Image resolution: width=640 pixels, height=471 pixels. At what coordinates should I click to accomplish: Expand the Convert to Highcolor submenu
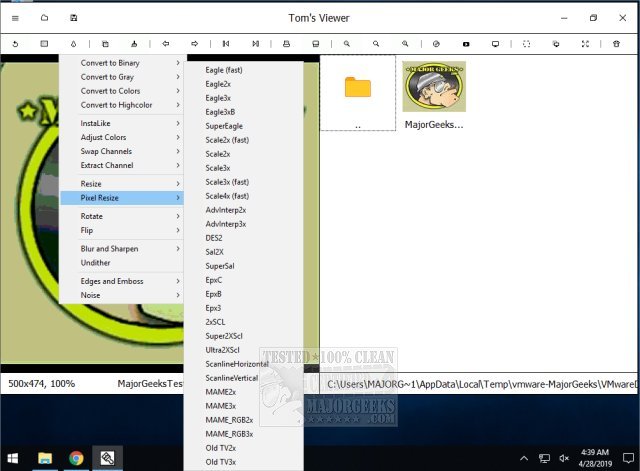122,105
